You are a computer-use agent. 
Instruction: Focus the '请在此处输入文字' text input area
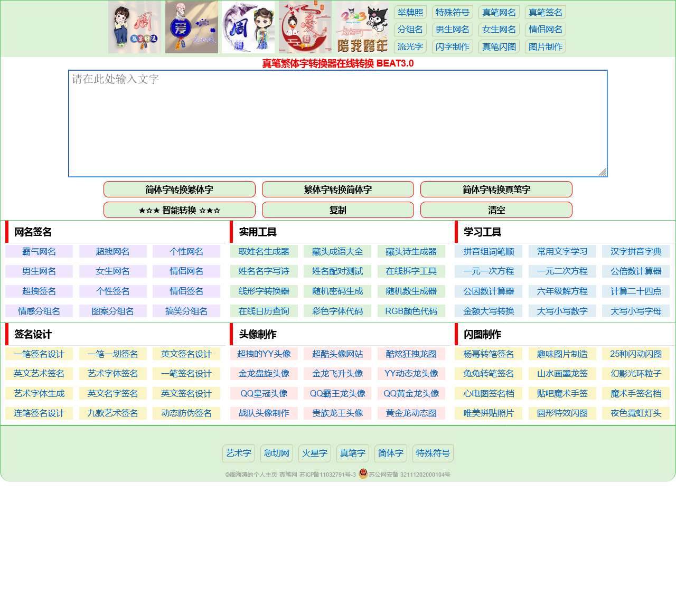pos(338,124)
